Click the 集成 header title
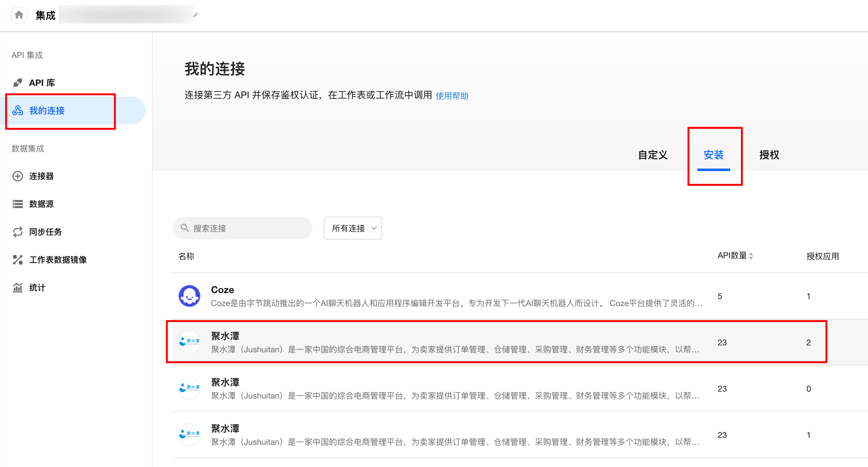Image resolution: width=868 pixels, height=467 pixels. click(46, 15)
